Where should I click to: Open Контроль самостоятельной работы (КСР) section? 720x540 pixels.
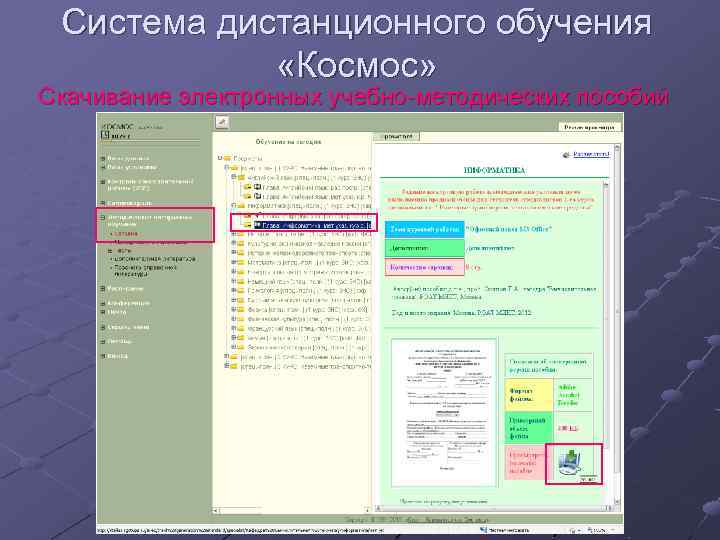150,185
